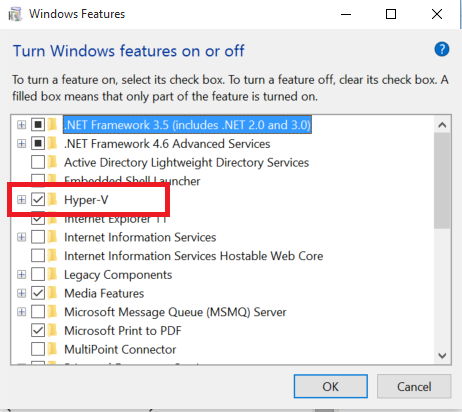Confirm changes with the OK button
462x412 pixels.
click(x=331, y=386)
